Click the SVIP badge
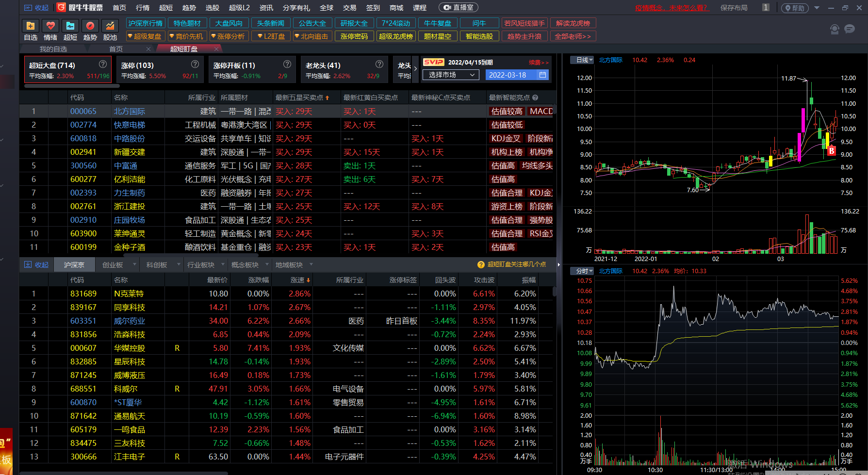Viewport: 868px width, 475px height. point(433,62)
